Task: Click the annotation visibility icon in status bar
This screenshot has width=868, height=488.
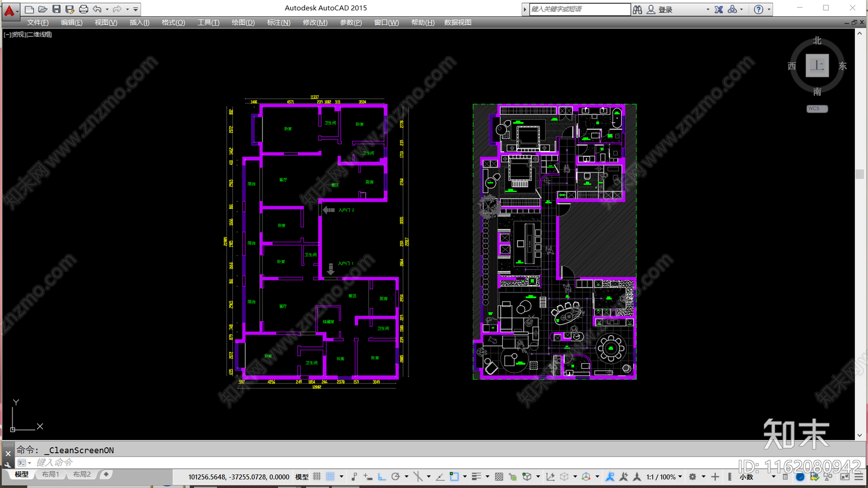Action: click(x=609, y=477)
